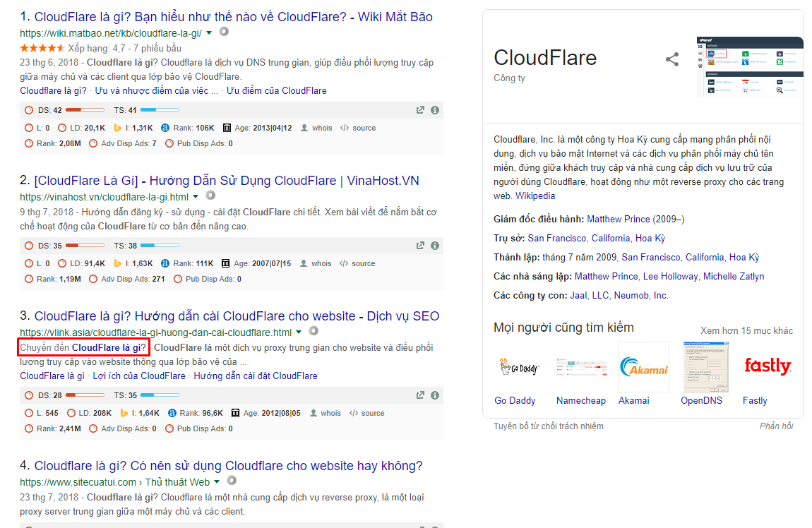Click DS 42 red progress bar

point(85,109)
